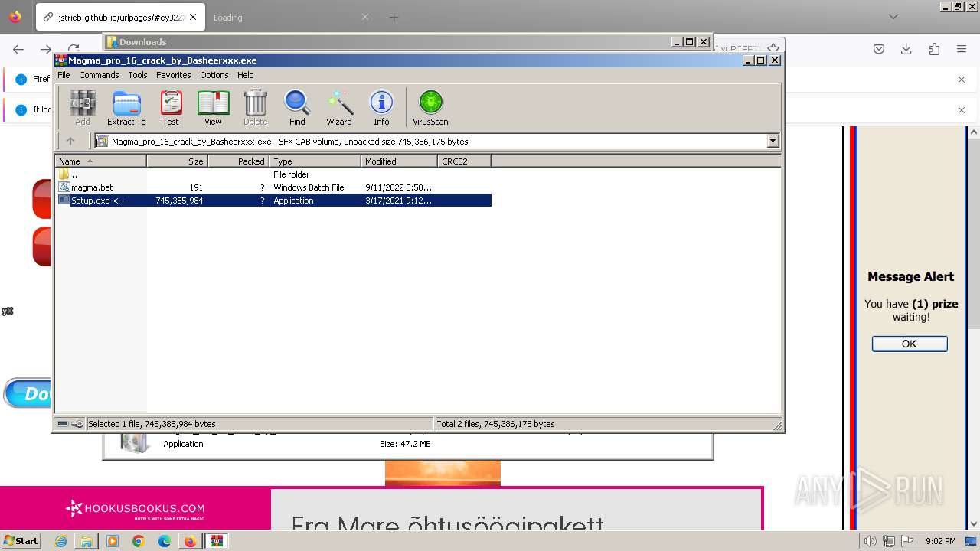
Task: Open Internet Explorer from the taskbar
Action: click(61, 541)
